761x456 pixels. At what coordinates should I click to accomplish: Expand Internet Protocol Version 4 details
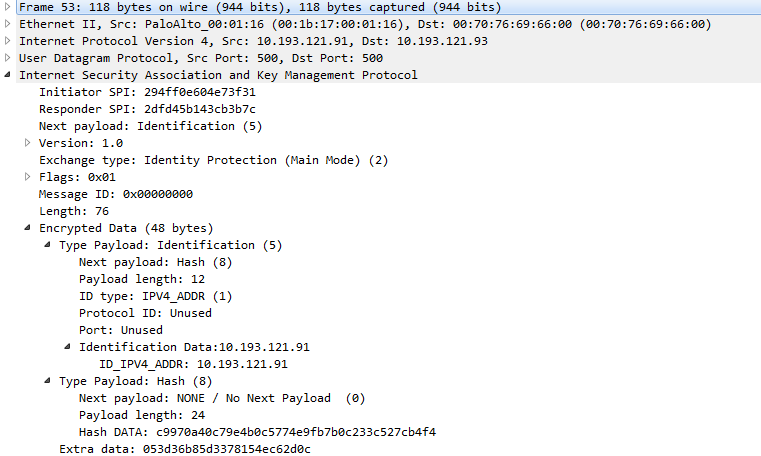pyautogui.click(x=9, y=41)
